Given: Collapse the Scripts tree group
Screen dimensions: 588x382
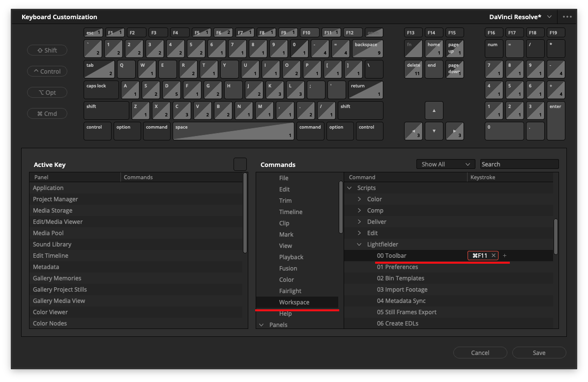Looking at the screenshot, I should pos(350,188).
